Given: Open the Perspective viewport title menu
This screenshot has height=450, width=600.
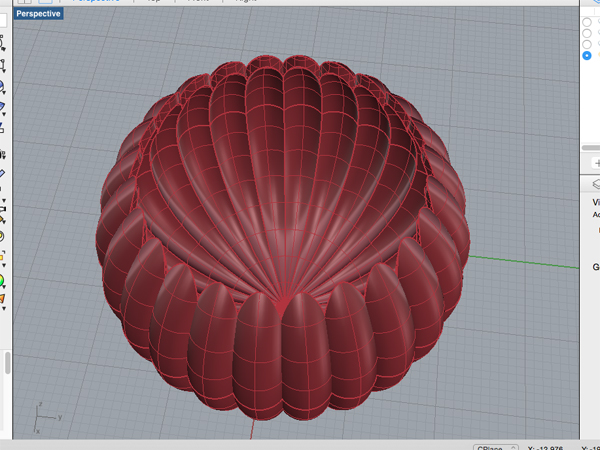Looking at the screenshot, I should click(39, 14).
